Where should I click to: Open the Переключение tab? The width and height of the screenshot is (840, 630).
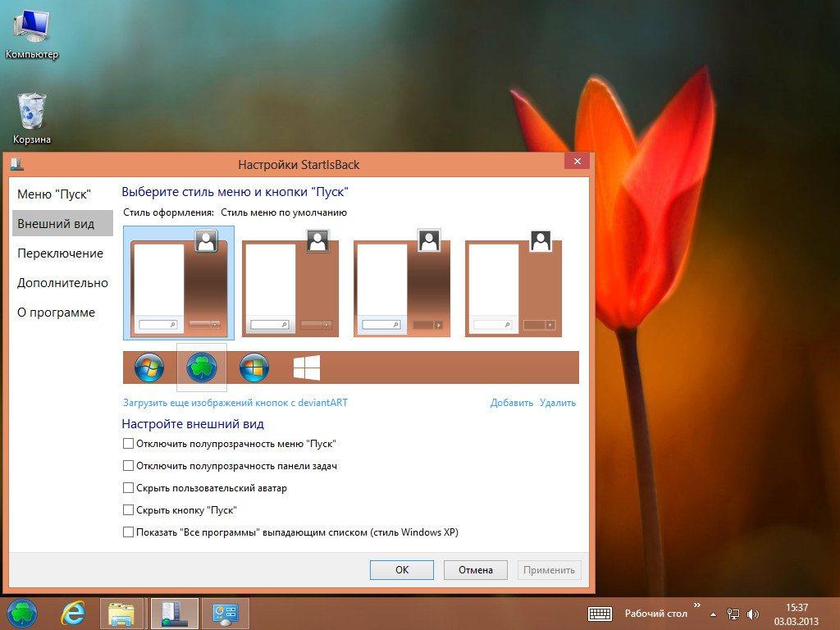[x=60, y=253]
